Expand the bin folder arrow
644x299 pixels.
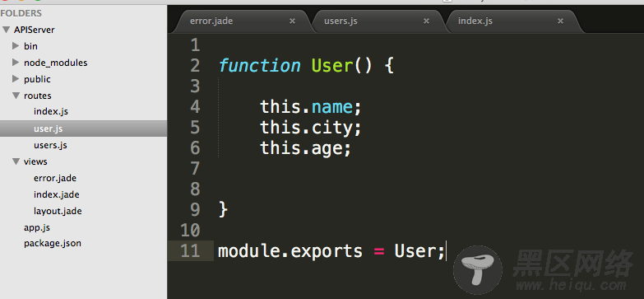pos(16,45)
